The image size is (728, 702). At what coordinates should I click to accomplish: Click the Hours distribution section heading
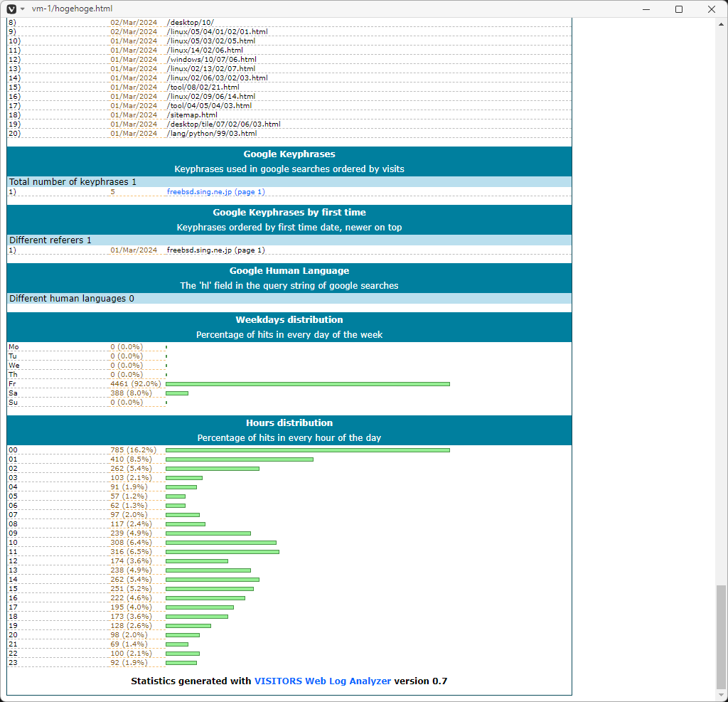point(289,423)
